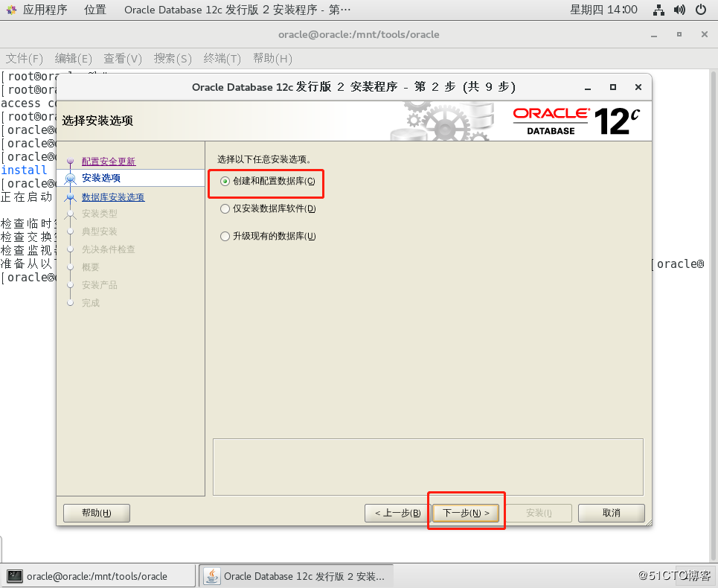Minimize the terminal window
This screenshot has width=718, height=588.
(654, 35)
